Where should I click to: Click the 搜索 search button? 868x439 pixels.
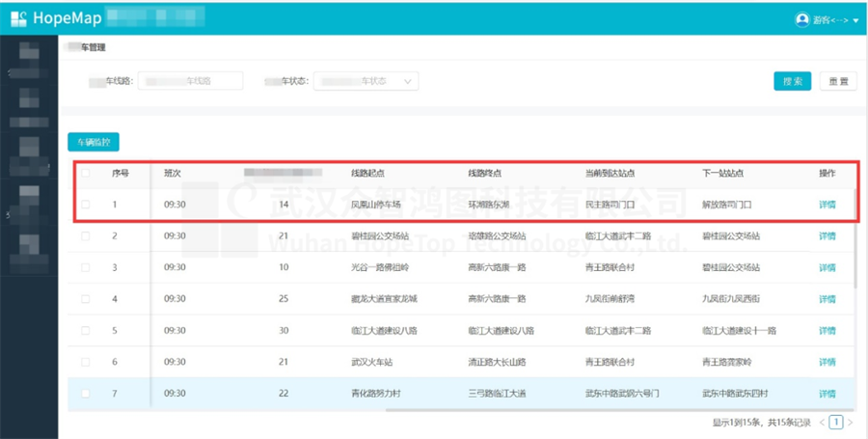[792, 81]
